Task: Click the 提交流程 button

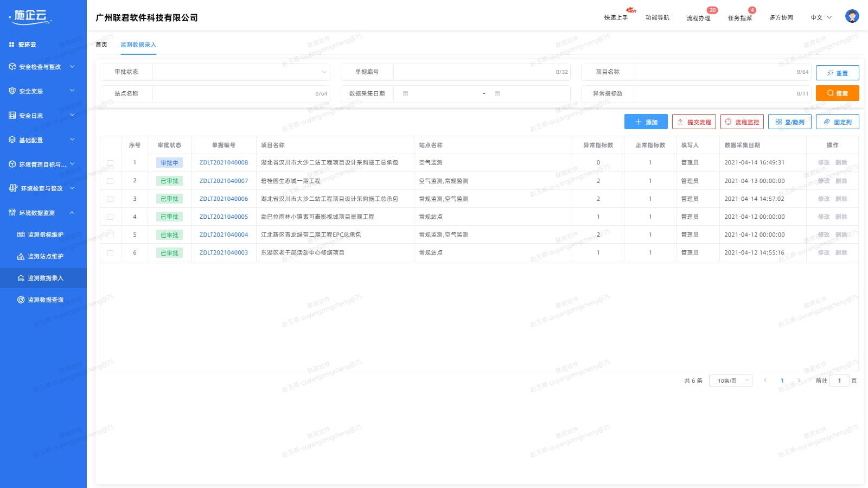Action: click(x=694, y=122)
